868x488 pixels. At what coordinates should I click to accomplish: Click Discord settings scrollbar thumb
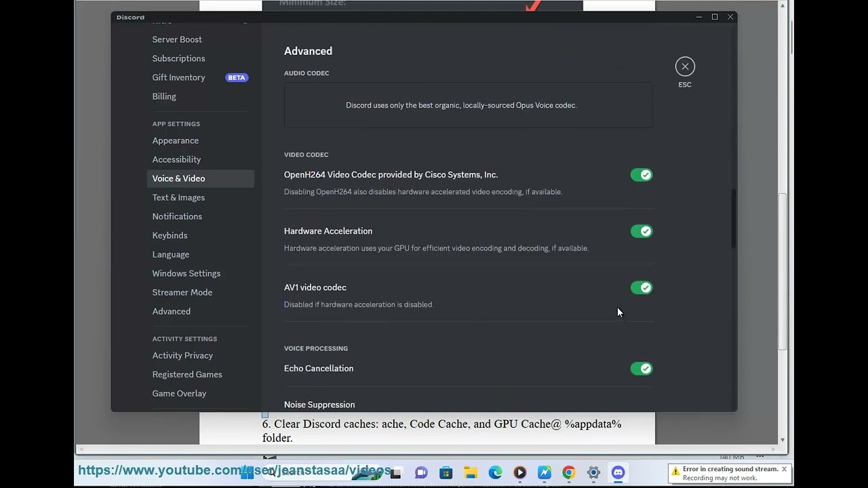pos(732,219)
